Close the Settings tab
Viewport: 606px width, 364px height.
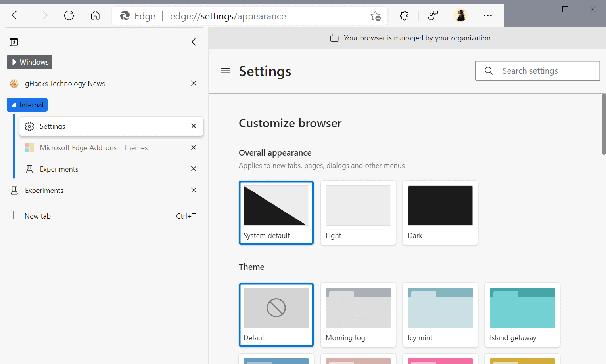(194, 126)
